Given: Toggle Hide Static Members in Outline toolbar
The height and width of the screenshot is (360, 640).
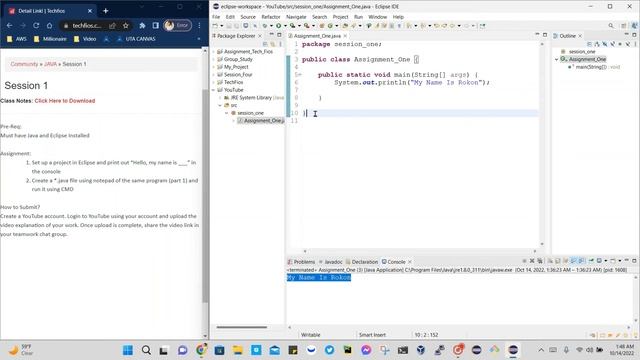Looking at the screenshot, I should 613,44.
